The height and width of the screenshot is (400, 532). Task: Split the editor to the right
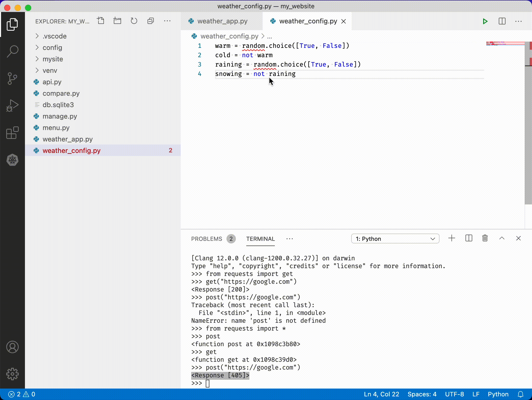point(502,21)
